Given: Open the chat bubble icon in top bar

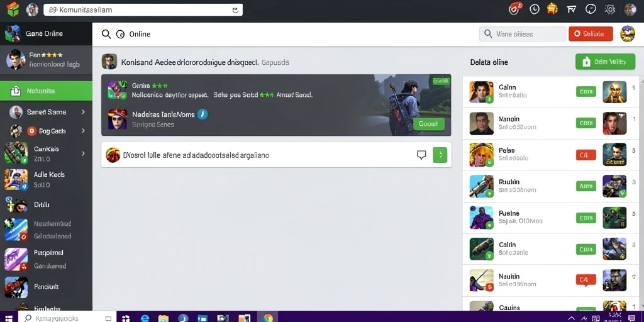Looking at the screenshot, I should click(x=591, y=9).
